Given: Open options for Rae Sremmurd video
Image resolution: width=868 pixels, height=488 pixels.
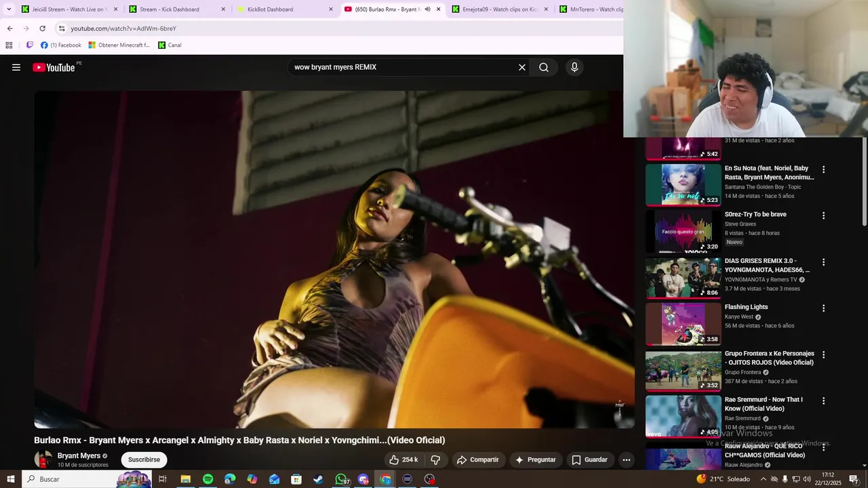Looking at the screenshot, I should (x=824, y=401).
